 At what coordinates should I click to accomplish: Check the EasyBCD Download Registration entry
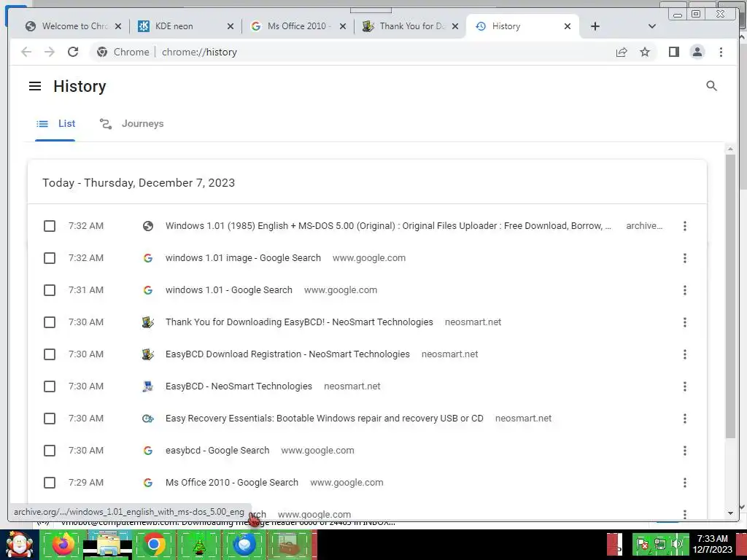[x=50, y=354]
